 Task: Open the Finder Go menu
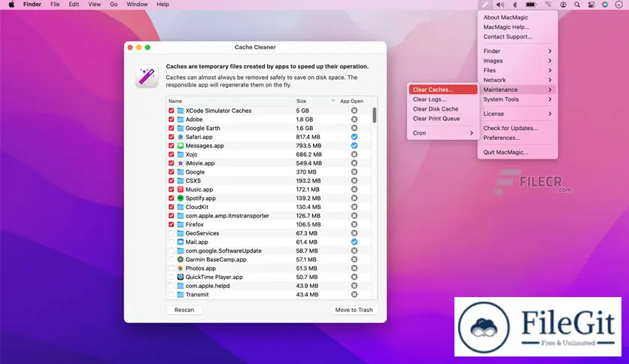coord(114,5)
